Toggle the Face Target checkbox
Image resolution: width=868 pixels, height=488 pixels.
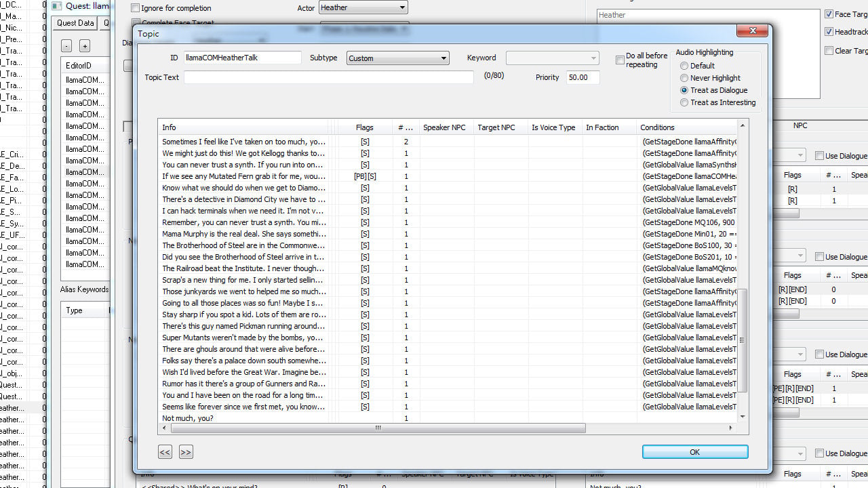(x=829, y=14)
